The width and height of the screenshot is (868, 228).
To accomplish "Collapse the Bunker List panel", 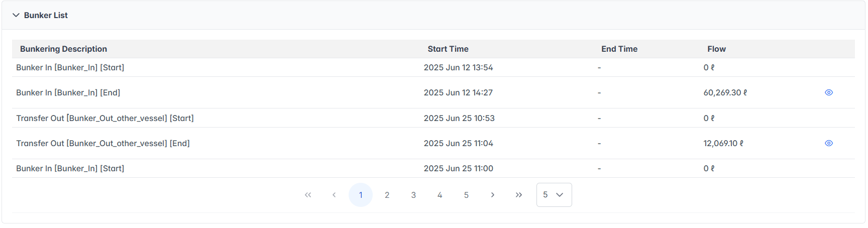I will click(16, 15).
